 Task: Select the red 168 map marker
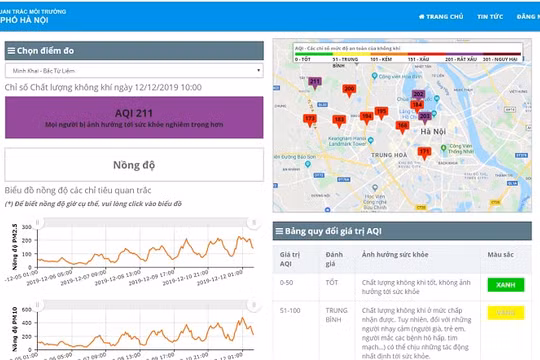point(402,127)
